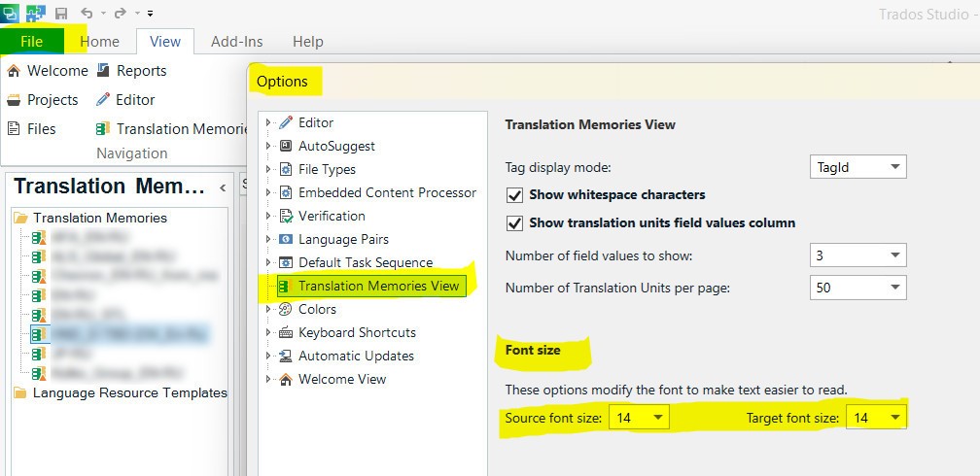Select Automatic Updates in Options tree

(x=356, y=356)
